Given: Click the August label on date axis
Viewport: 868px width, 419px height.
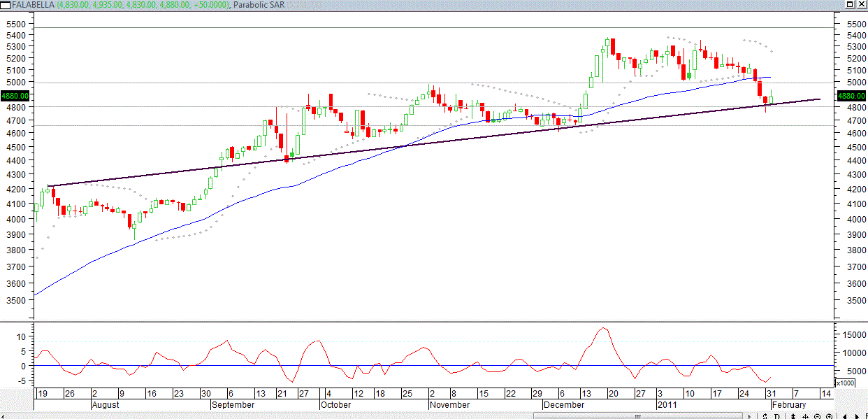Looking at the screenshot, I should [106, 405].
